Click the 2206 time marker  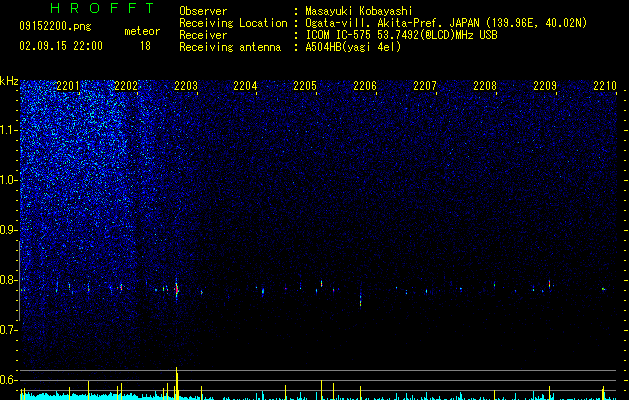click(365, 86)
